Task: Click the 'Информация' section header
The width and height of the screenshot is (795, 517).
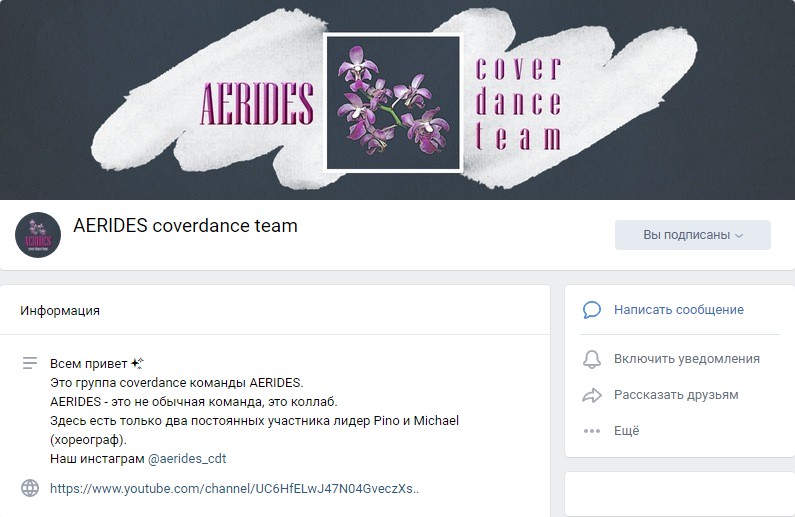Action: point(60,310)
